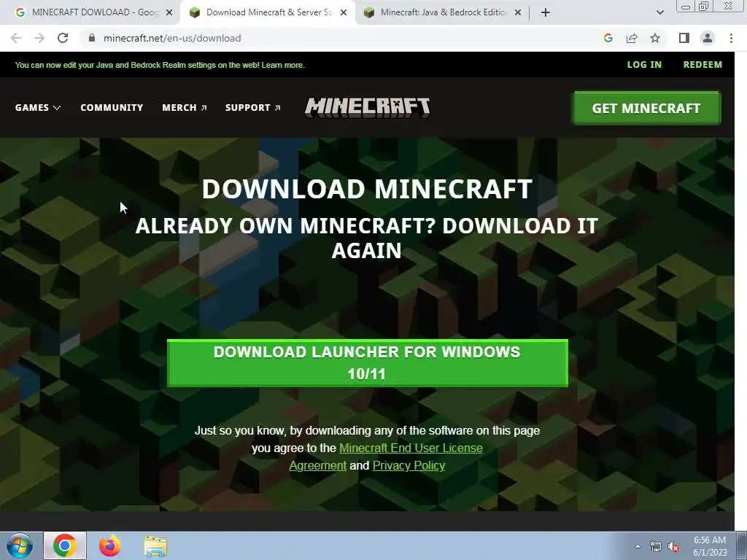
Task: Click the muted volume tray icon
Action: point(673,547)
